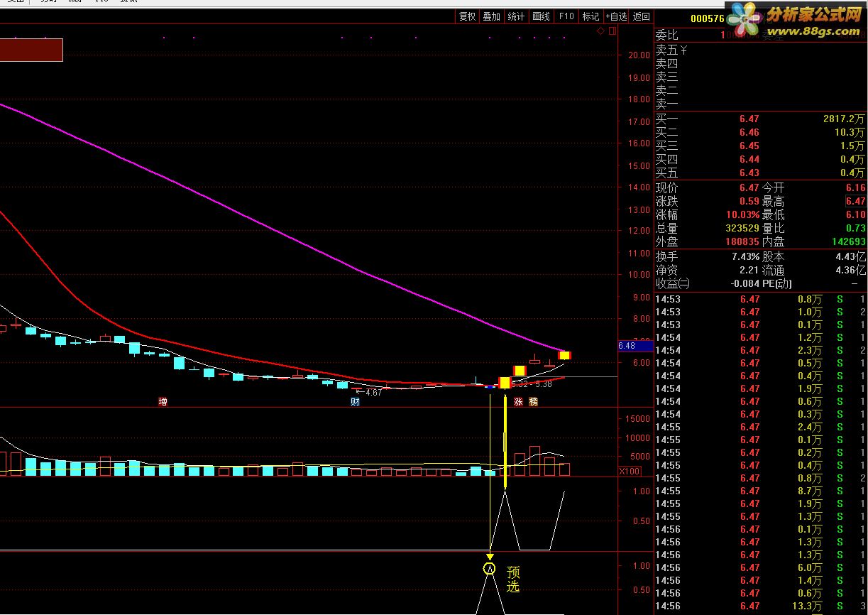Click the dark red box at chart top-left
Image resolution: width=868 pixels, height=615 pixels.
click(31, 50)
